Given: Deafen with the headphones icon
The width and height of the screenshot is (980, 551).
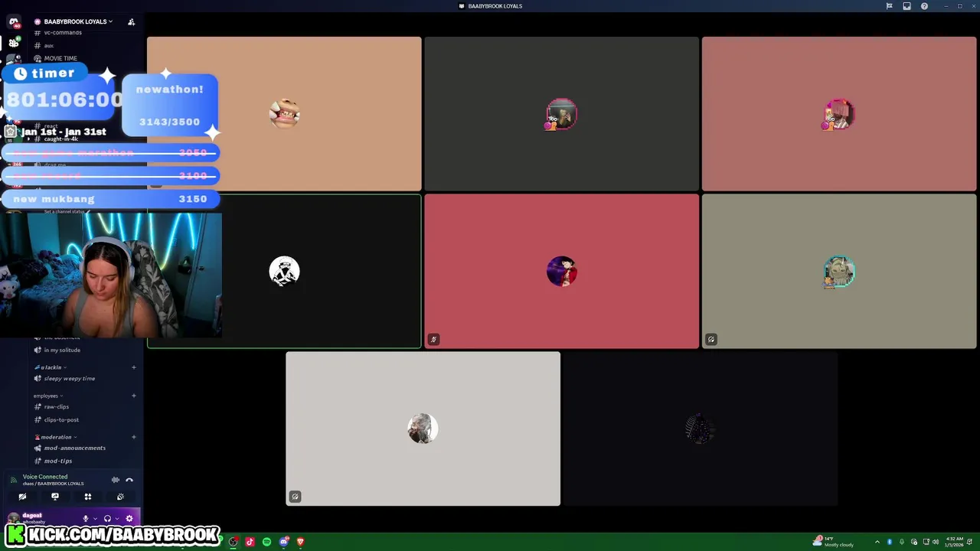Looking at the screenshot, I should 107,518.
